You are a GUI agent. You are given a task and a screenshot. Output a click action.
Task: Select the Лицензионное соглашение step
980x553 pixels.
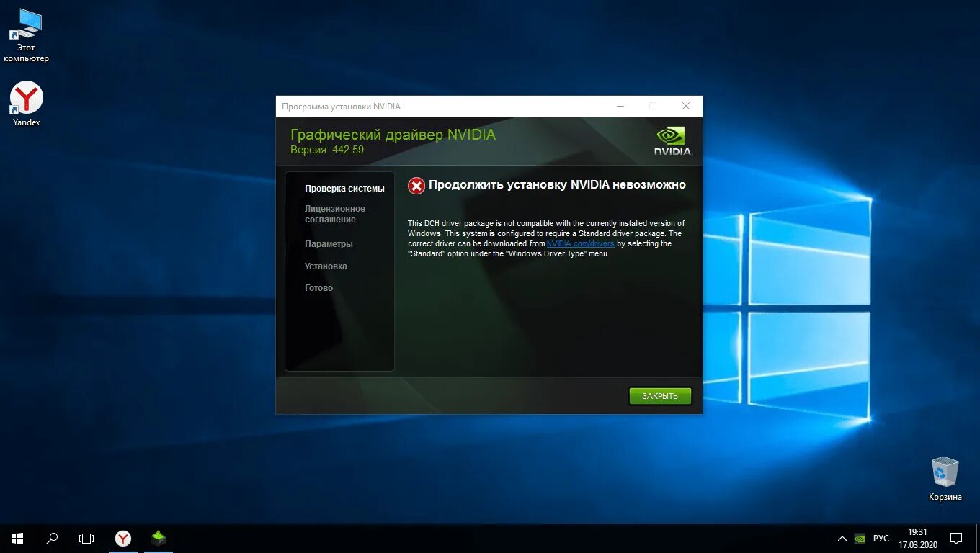point(335,214)
